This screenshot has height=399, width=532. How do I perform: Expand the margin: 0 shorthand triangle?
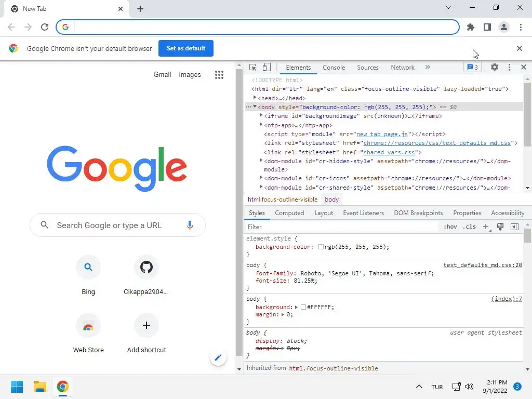tap(283, 314)
